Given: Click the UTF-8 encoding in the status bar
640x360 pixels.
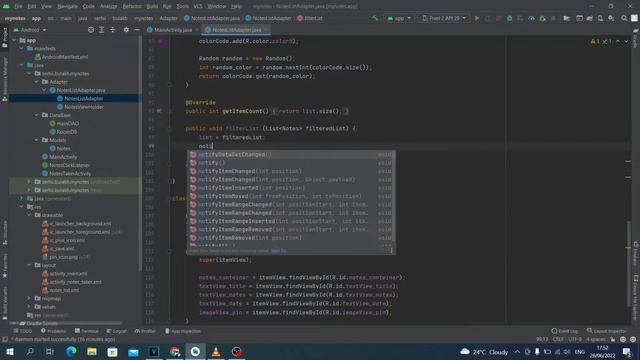Looking at the screenshot, I should pos(575,339).
